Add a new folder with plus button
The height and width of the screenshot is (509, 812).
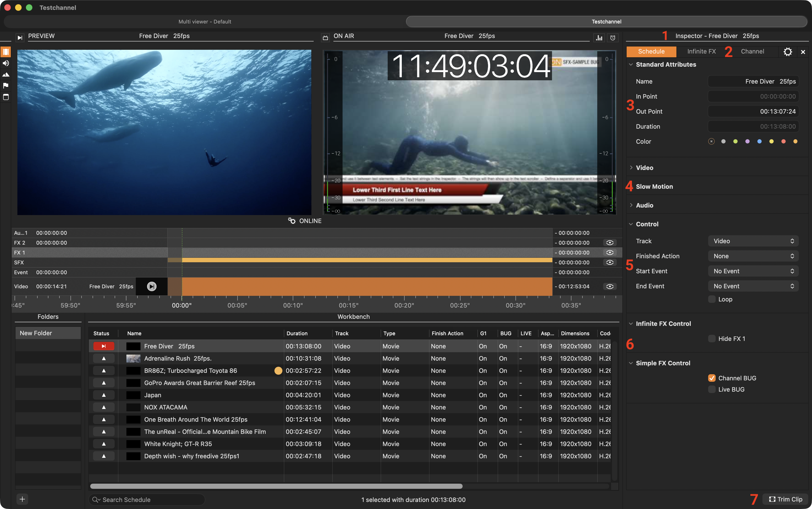pos(22,499)
